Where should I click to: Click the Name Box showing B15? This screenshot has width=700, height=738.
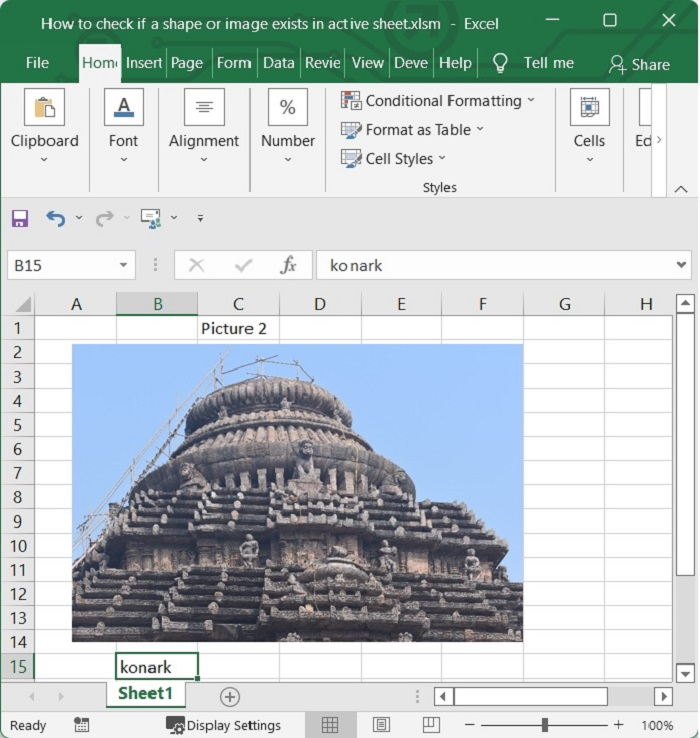[71, 265]
